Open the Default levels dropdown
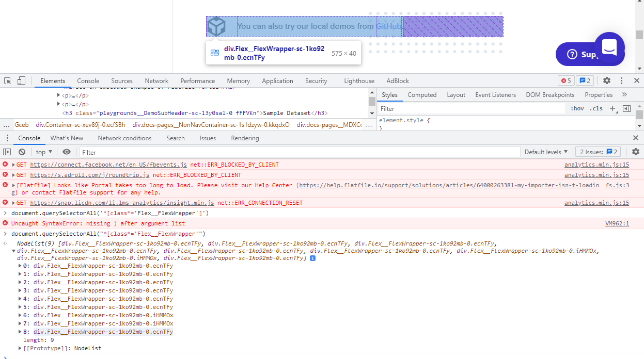This screenshot has width=644, height=359. pyautogui.click(x=546, y=152)
